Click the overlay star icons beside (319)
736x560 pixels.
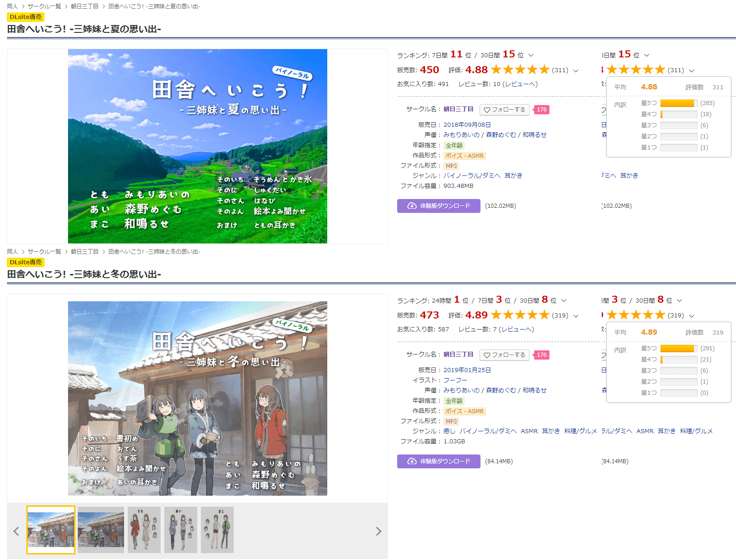tap(636, 315)
